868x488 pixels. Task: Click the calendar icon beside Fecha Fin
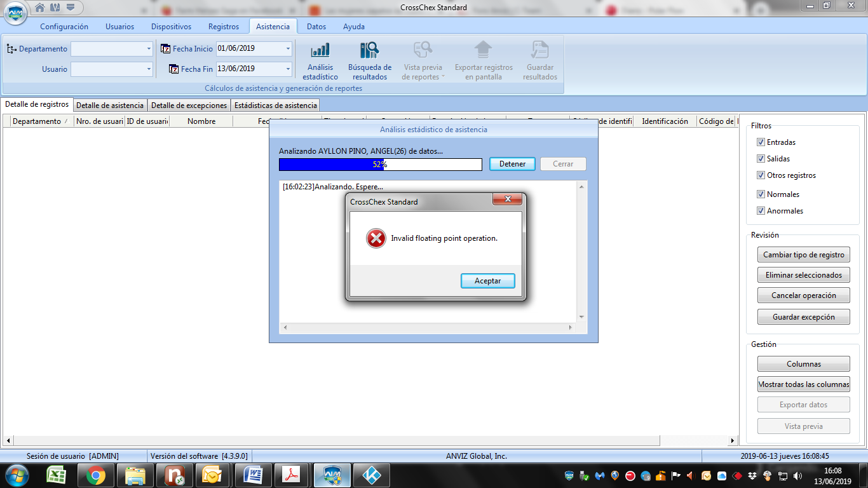[174, 69]
